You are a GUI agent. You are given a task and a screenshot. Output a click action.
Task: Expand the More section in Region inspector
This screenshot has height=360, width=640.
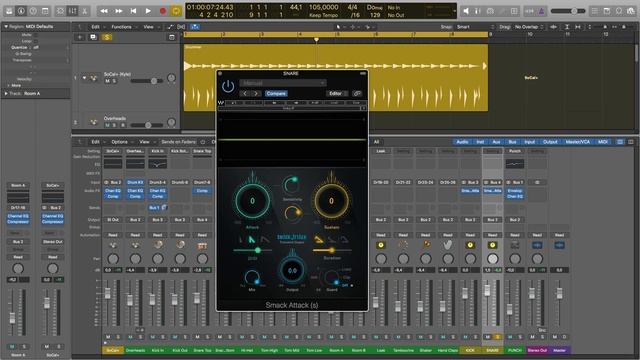point(9,85)
